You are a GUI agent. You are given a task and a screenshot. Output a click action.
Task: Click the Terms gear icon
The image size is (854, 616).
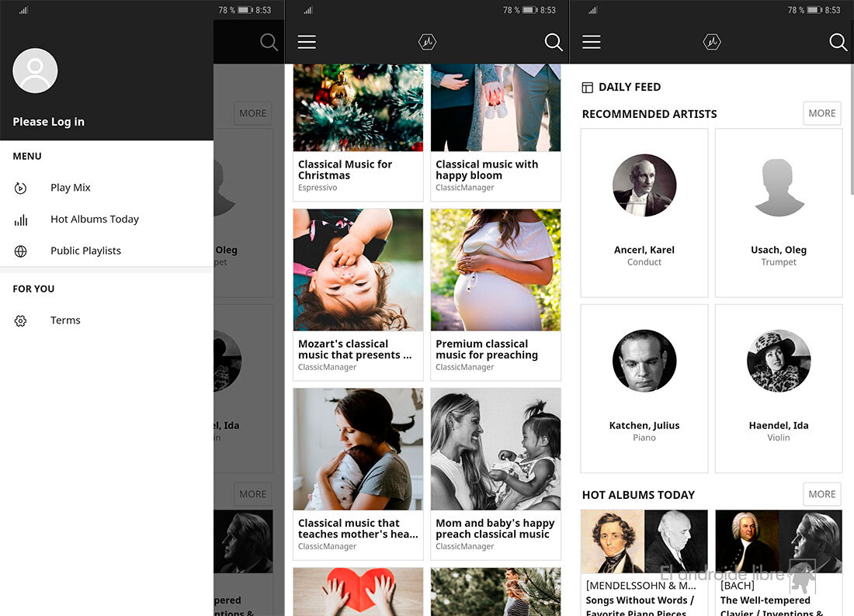coord(21,320)
